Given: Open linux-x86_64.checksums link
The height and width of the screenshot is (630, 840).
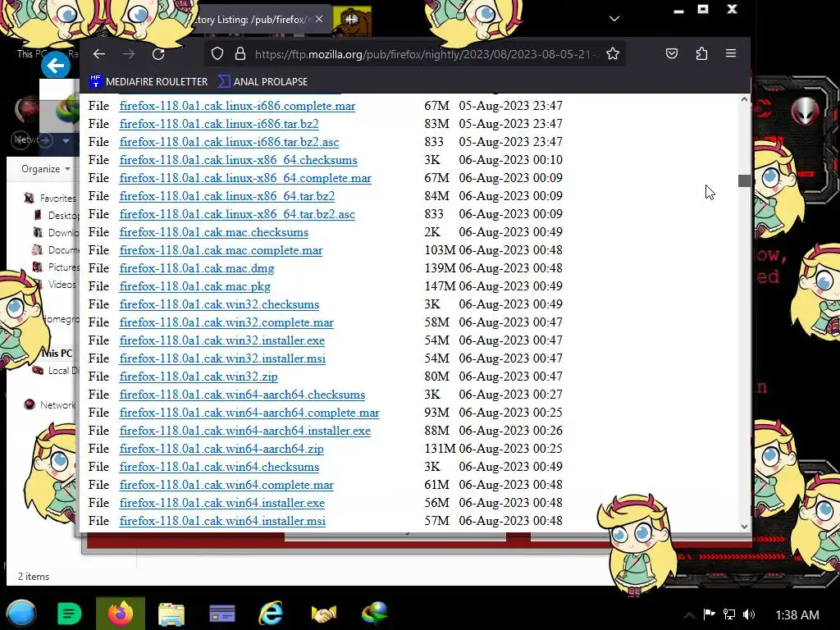Looking at the screenshot, I should (x=239, y=160).
